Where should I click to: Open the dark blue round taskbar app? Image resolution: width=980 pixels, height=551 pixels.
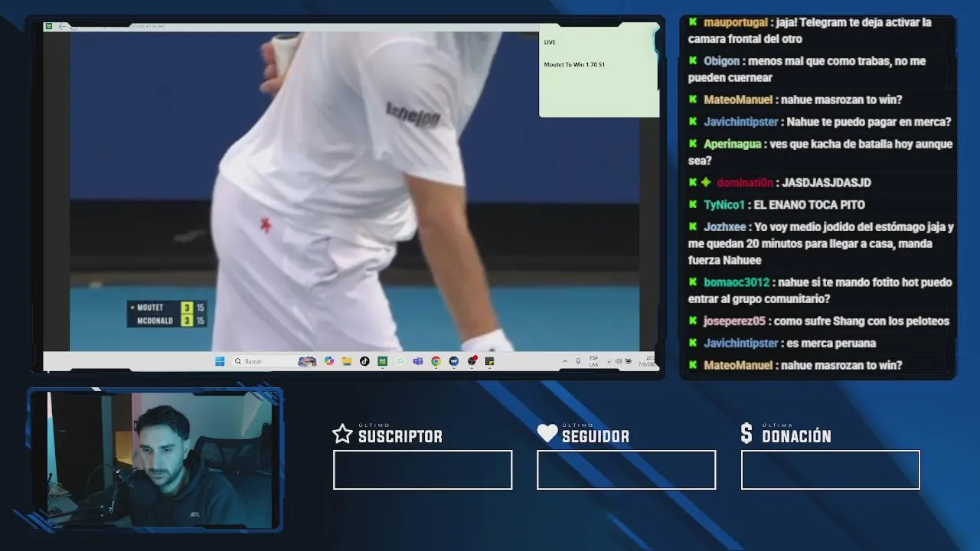click(453, 361)
